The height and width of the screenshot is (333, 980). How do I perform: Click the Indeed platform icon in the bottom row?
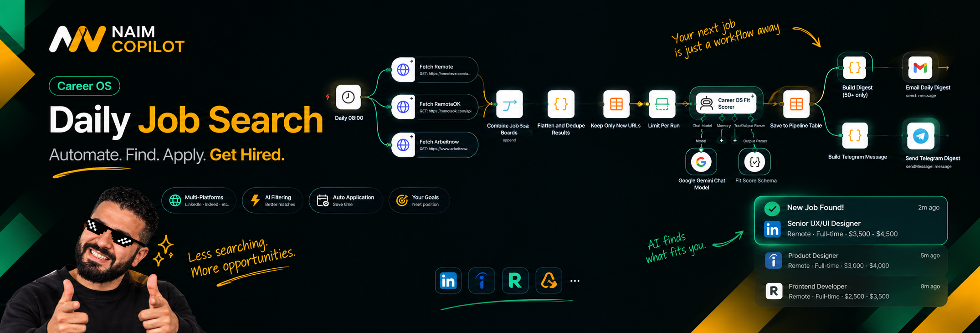(x=482, y=281)
